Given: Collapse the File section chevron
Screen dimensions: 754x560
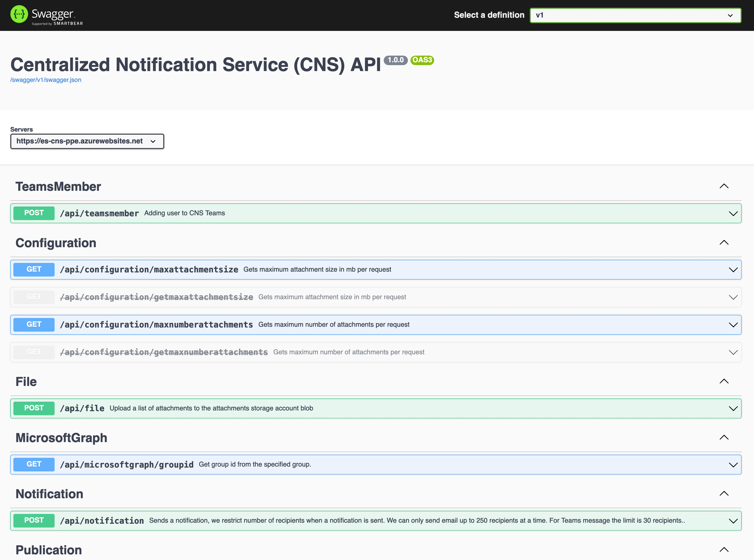Looking at the screenshot, I should [724, 381].
